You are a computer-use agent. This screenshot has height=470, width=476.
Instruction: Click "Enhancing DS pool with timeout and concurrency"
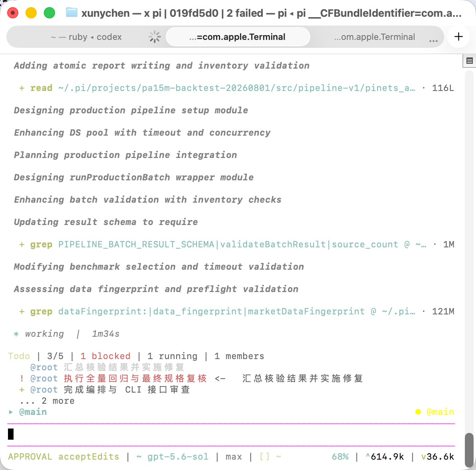pyautogui.click(x=142, y=132)
